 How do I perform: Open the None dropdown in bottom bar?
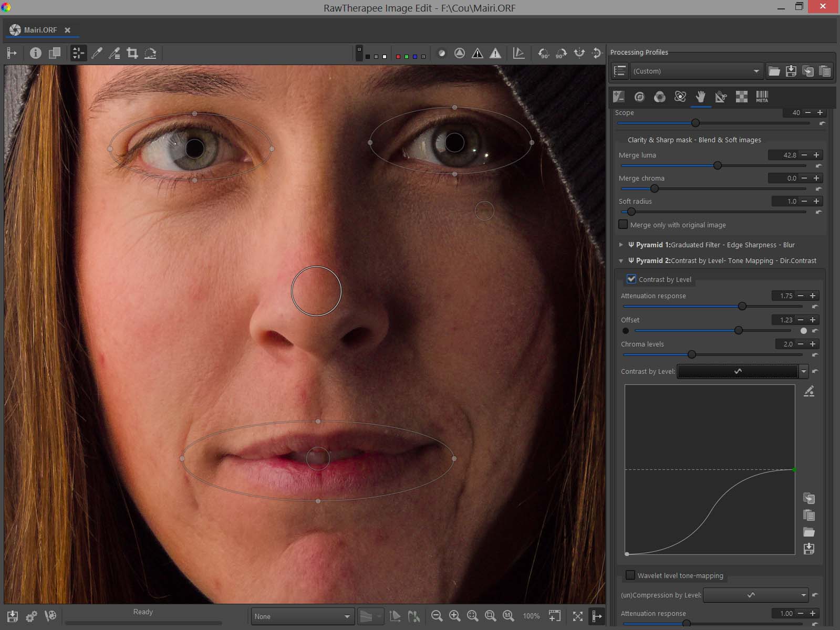[302, 616]
